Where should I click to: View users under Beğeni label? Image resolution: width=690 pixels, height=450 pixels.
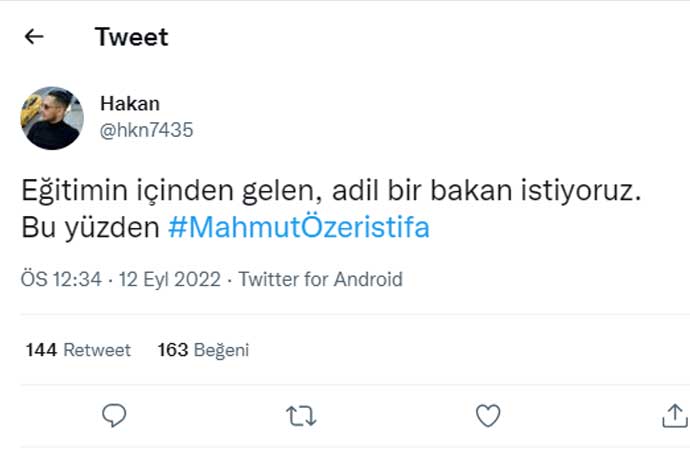point(222,350)
